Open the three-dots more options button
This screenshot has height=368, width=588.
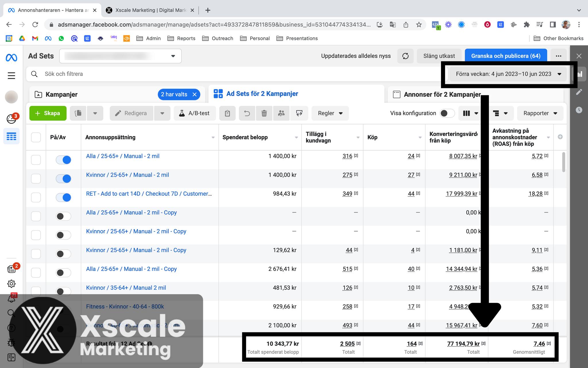pyautogui.click(x=558, y=56)
